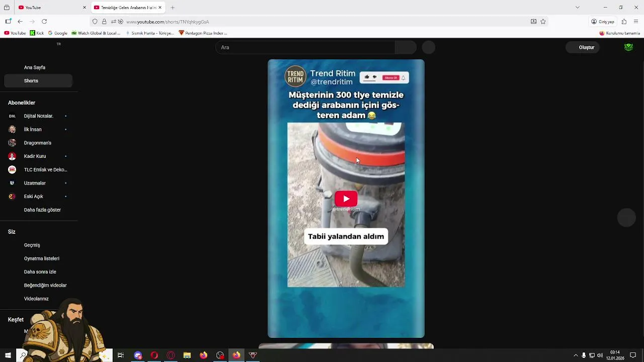644x362 pixels.
Task: Open the green account avatar
Action: pos(628,47)
